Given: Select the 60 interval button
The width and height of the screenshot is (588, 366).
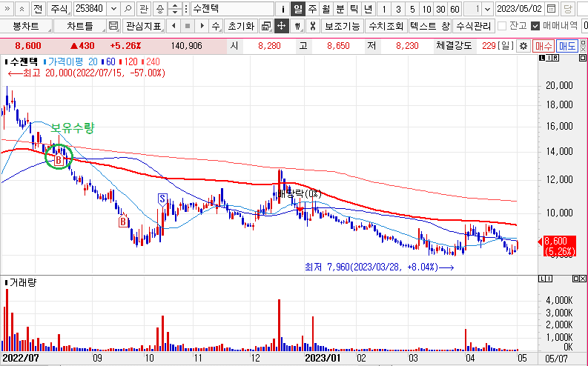Looking at the screenshot, I should [x=455, y=9].
